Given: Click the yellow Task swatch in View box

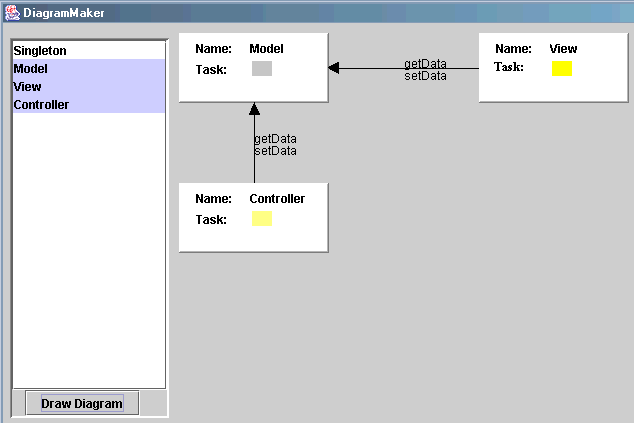Looking at the screenshot, I should pyautogui.click(x=562, y=69).
